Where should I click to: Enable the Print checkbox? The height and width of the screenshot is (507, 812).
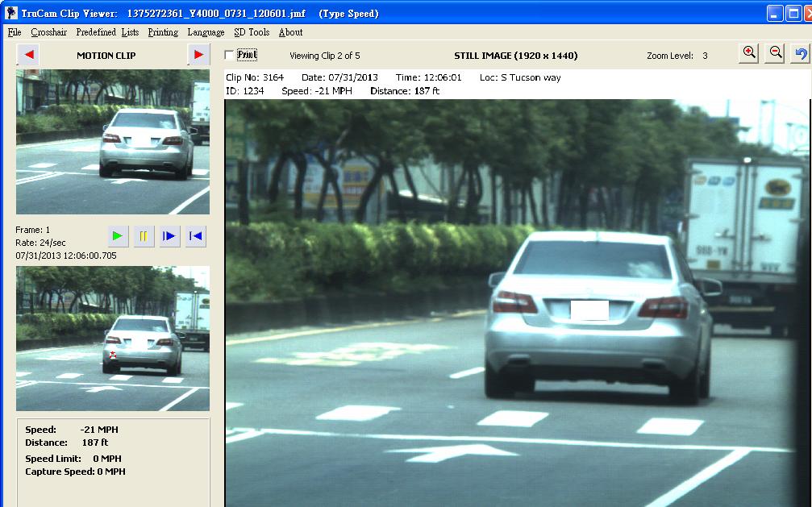230,55
